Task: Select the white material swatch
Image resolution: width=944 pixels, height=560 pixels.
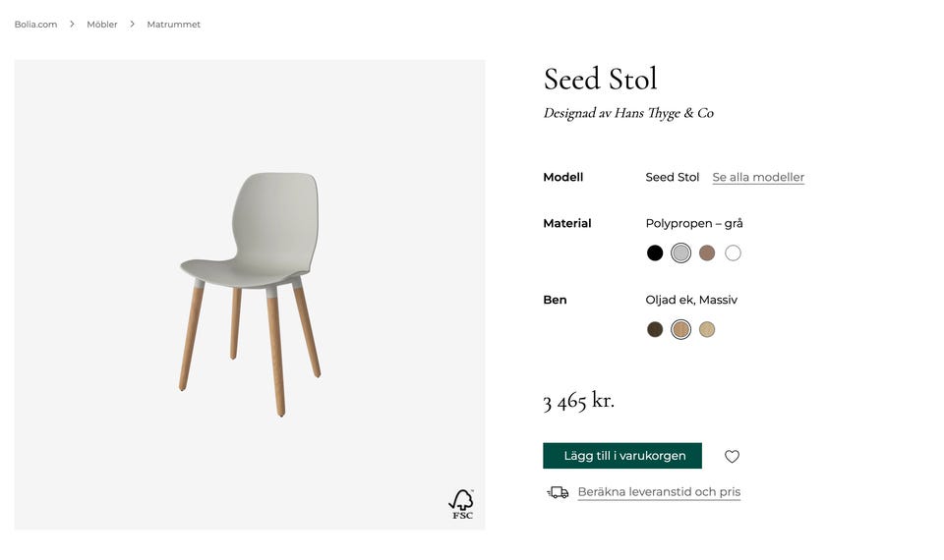Action: point(733,253)
